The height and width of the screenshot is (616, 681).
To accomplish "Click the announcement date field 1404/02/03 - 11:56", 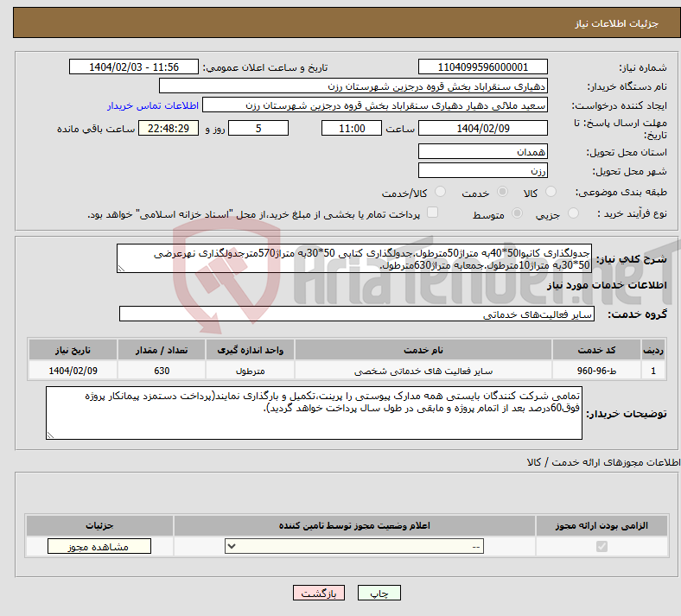I will 134,67.
